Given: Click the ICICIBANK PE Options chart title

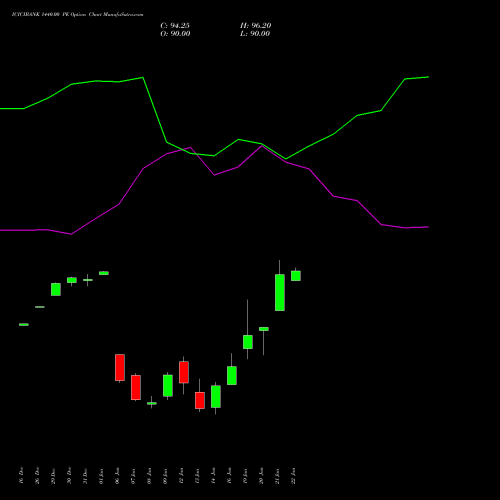Looking at the screenshot, I should 78,15.
